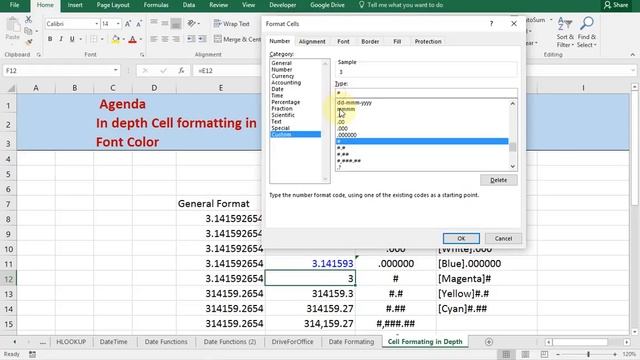640x360 pixels.
Task: Click the Orientation text angle icon
Action: (x=191, y=24)
